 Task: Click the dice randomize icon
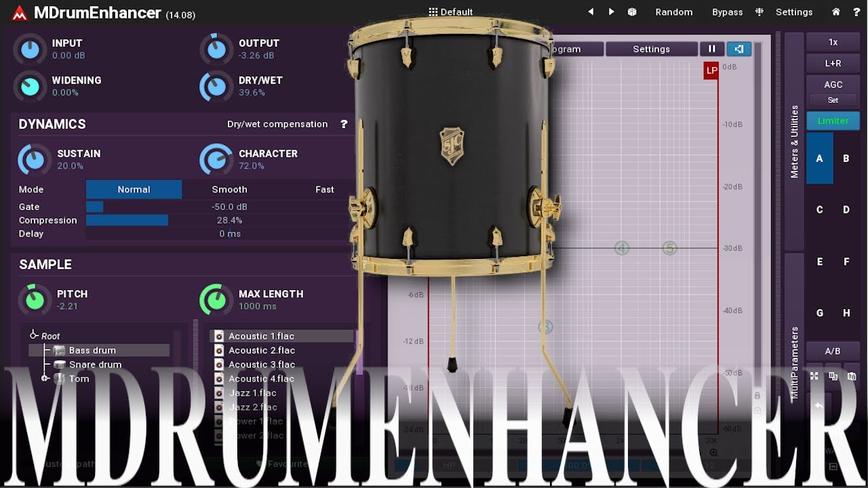[632, 12]
